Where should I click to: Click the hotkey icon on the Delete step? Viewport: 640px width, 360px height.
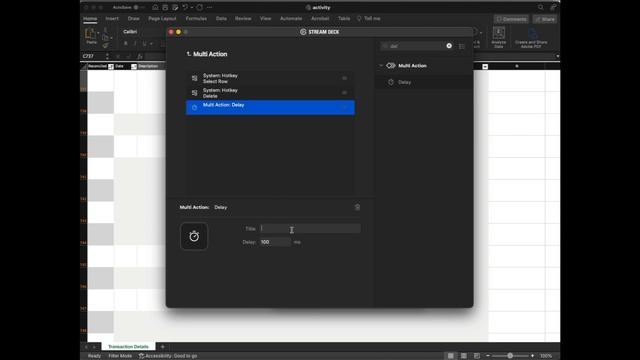[x=194, y=93]
